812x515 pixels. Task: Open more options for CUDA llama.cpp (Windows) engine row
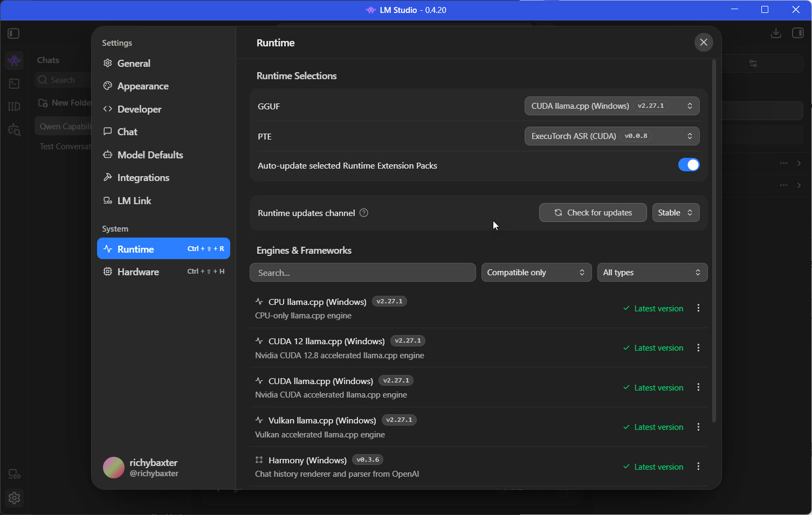point(698,387)
